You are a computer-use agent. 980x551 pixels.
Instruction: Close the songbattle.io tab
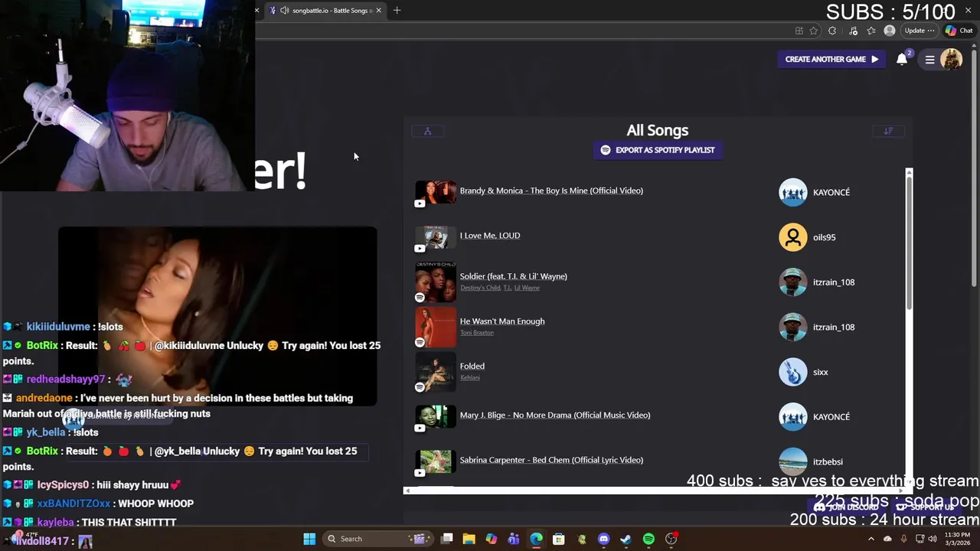tap(378, 10)
